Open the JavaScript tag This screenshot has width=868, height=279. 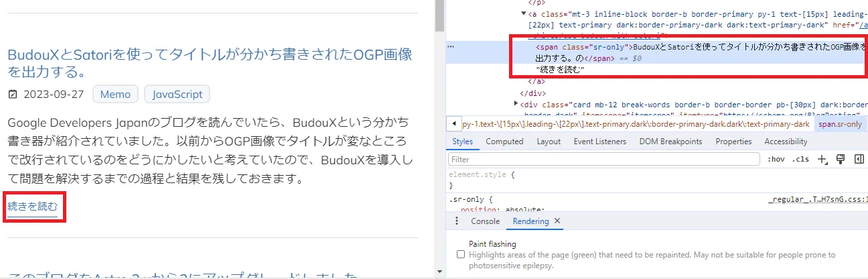click(177, 94)
